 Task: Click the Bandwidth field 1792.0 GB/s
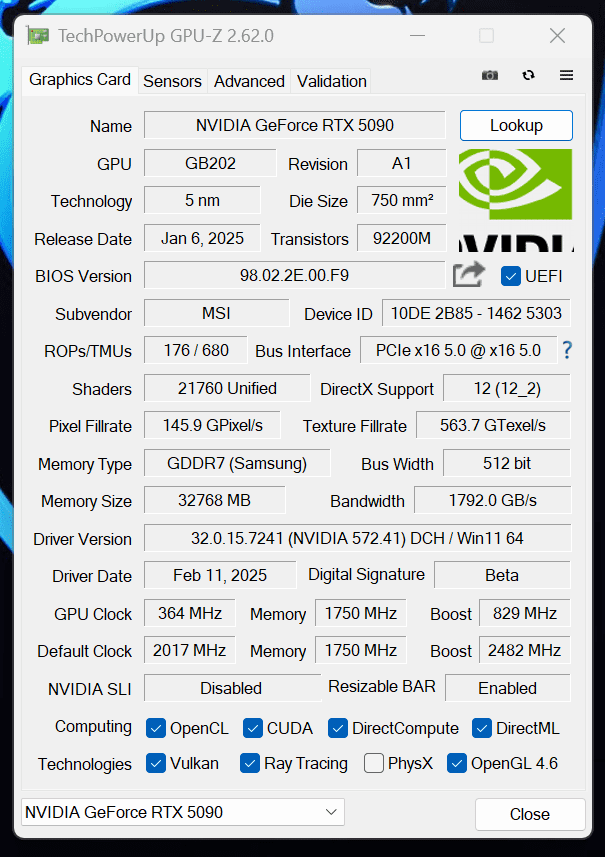[492, 500]
